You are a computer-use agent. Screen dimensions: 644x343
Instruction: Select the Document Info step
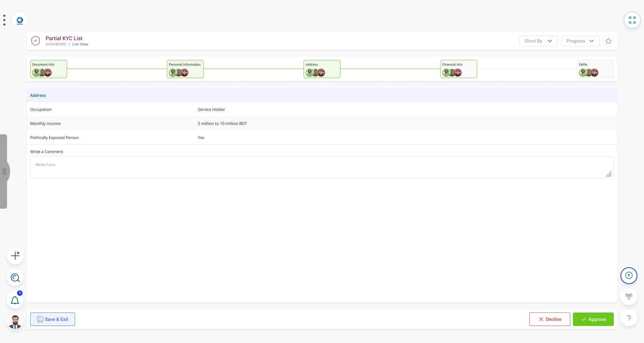(x=49, y=69)
